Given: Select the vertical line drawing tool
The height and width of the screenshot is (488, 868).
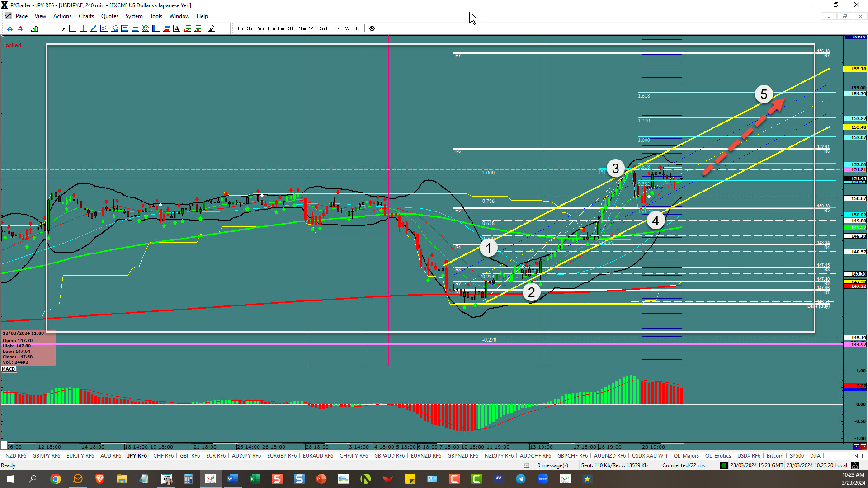Looking at the screenshot, I should point(83,28).
